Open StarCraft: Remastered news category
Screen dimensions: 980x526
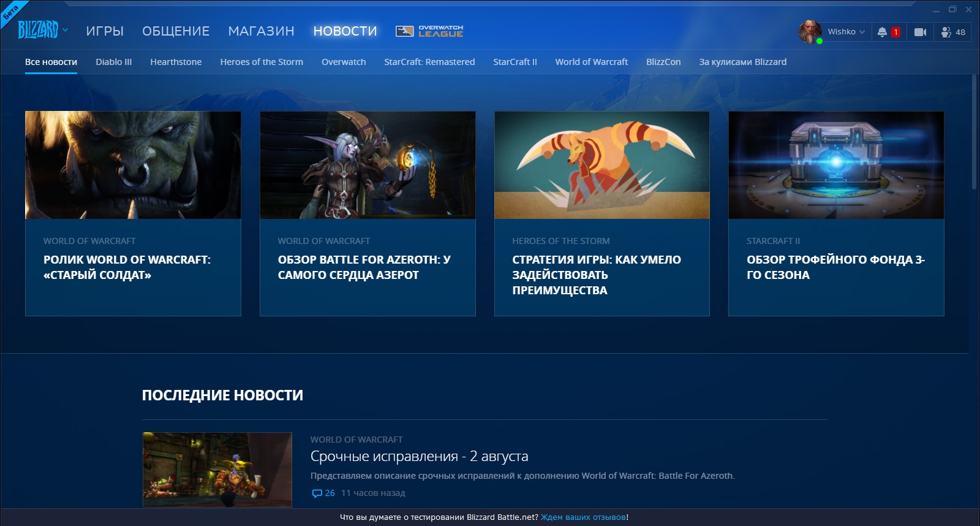pos(429,62)
